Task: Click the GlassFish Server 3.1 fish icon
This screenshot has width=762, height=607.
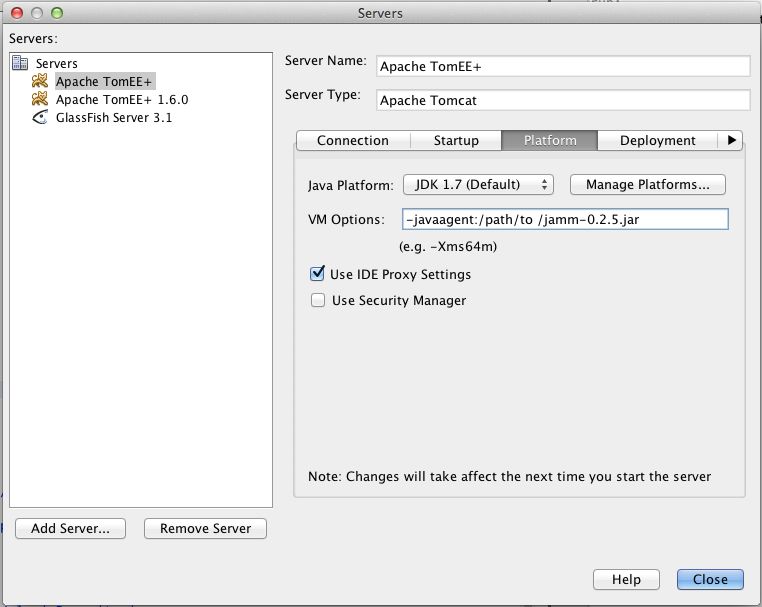Action: [x=40, y=117]
